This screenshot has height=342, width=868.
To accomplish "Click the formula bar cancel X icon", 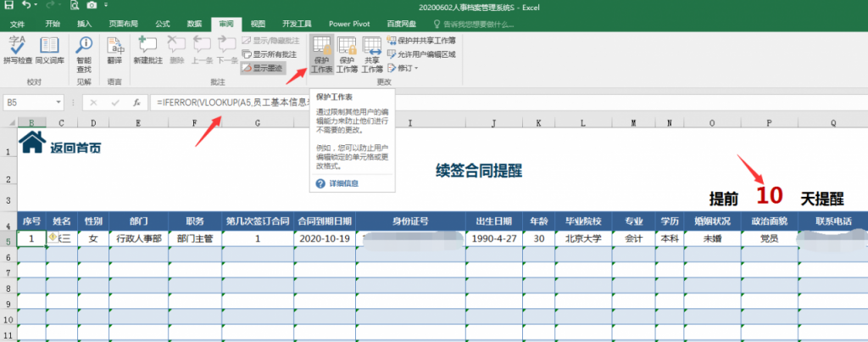I will pos(93,103).
